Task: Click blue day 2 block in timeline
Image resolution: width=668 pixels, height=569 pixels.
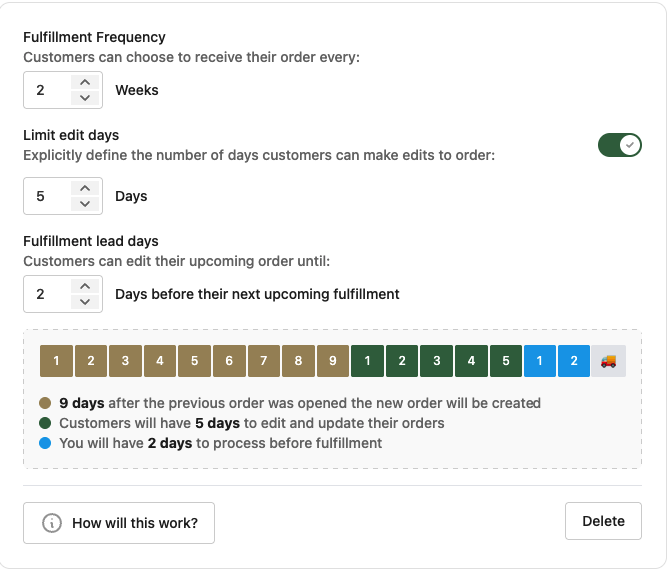Action: pyautogui.click(x=573, y=361)
